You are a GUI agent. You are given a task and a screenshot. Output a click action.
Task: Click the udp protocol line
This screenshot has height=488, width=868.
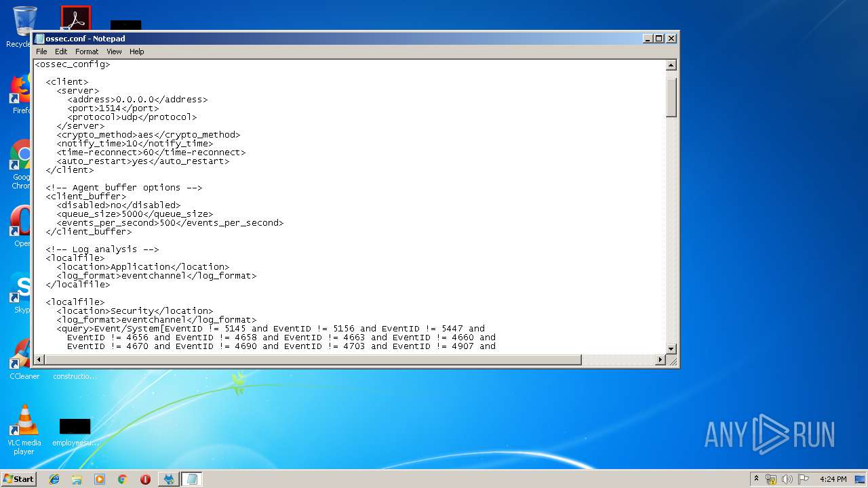(x=132, y=117)
